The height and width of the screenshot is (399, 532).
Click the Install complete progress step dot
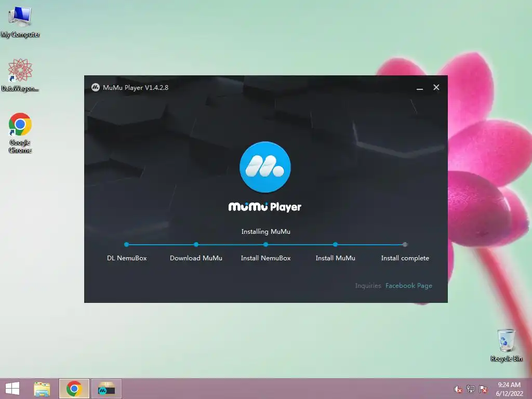pyautogui.click(x=405, y=244)
